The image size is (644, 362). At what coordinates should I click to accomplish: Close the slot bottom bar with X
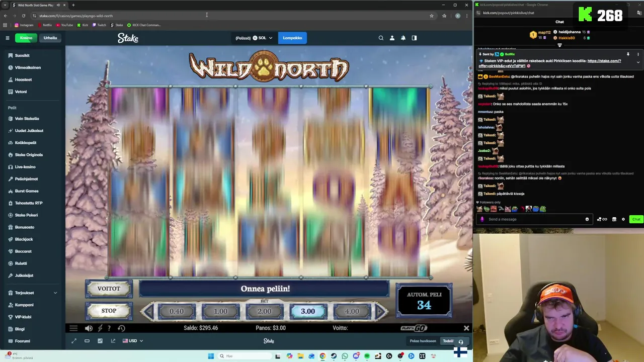tap(466, 328)
